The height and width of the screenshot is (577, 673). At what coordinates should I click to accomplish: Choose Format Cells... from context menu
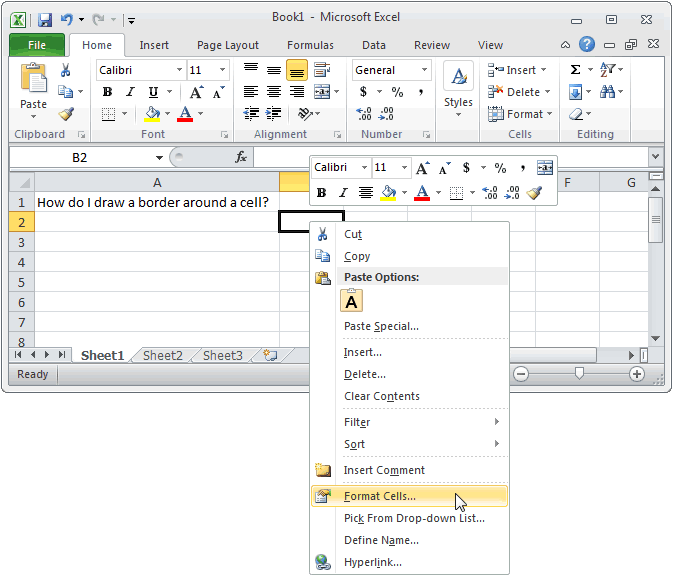click(x=409, y=496)
